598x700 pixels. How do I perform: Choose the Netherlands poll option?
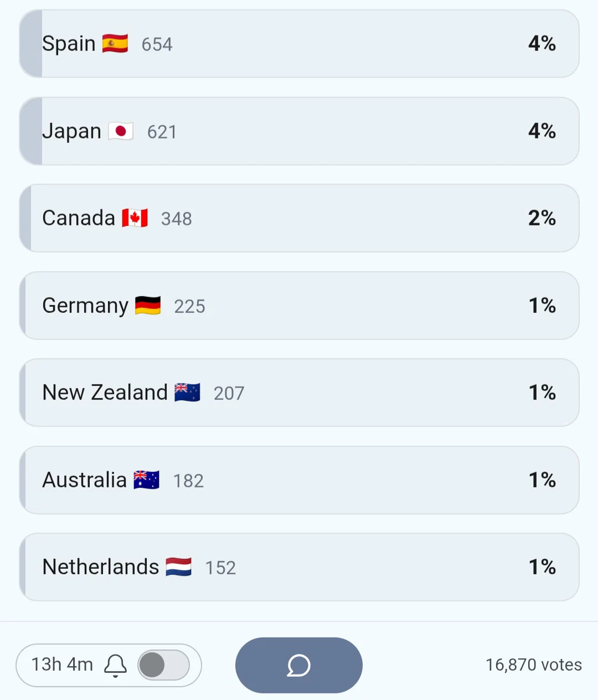[299, 567]
